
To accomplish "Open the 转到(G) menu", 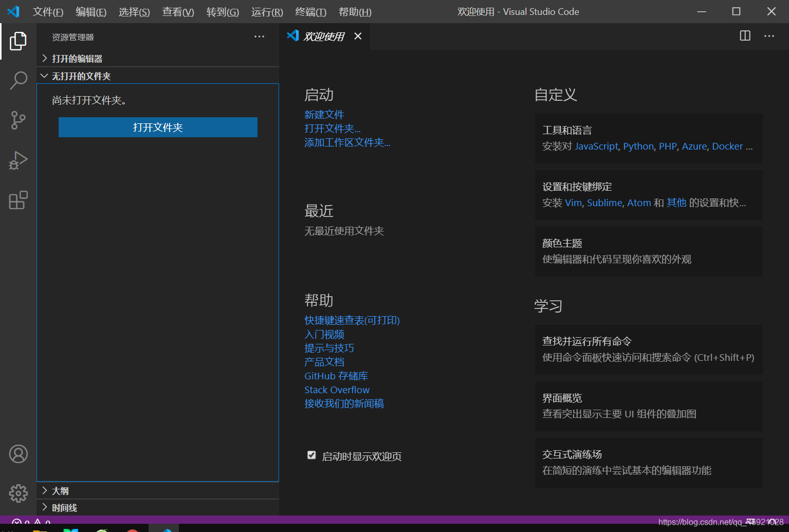I will [x=223, y=12].
